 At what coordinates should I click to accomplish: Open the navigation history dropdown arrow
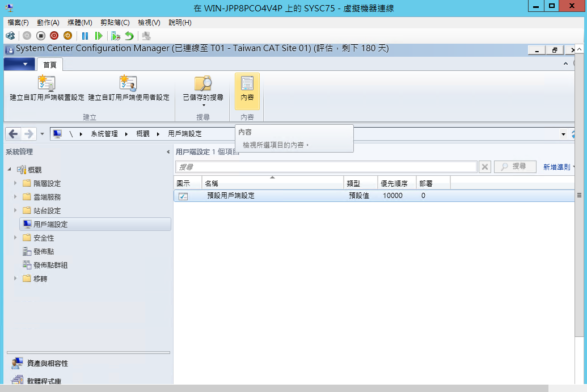[x=42, y=134]
